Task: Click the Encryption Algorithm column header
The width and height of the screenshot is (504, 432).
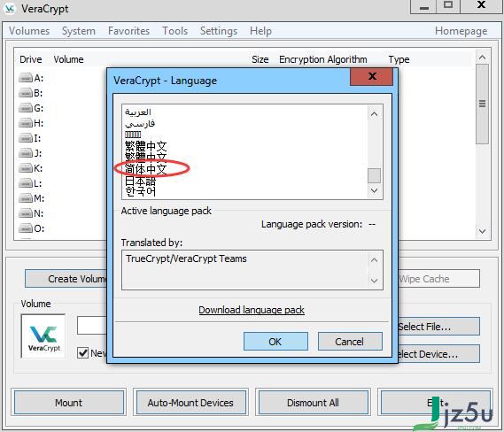Action: (323, 59)
